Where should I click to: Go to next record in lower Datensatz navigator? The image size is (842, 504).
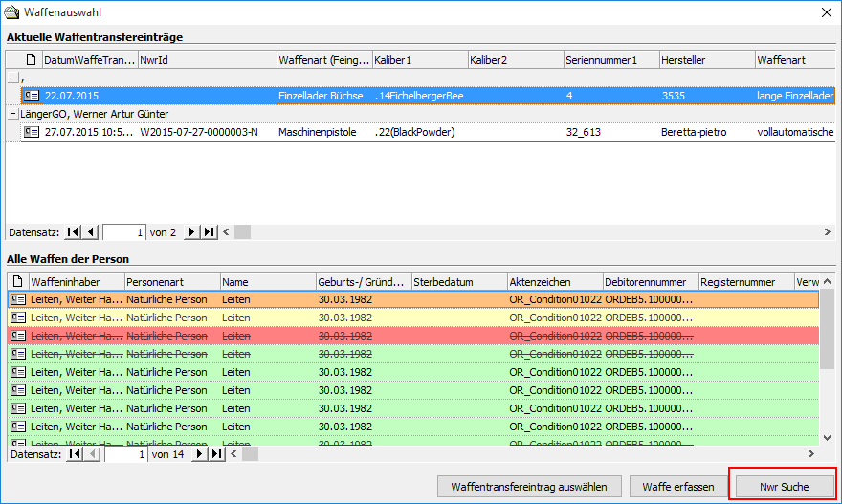pyautogui.click(x=200, y=454)
